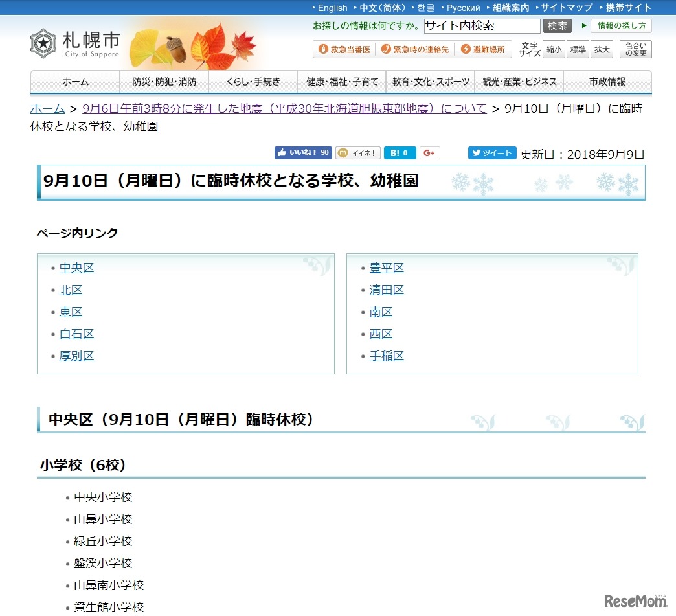Jump to 西区 section
This screenshot has width=676, height=616.
(381, 334)
